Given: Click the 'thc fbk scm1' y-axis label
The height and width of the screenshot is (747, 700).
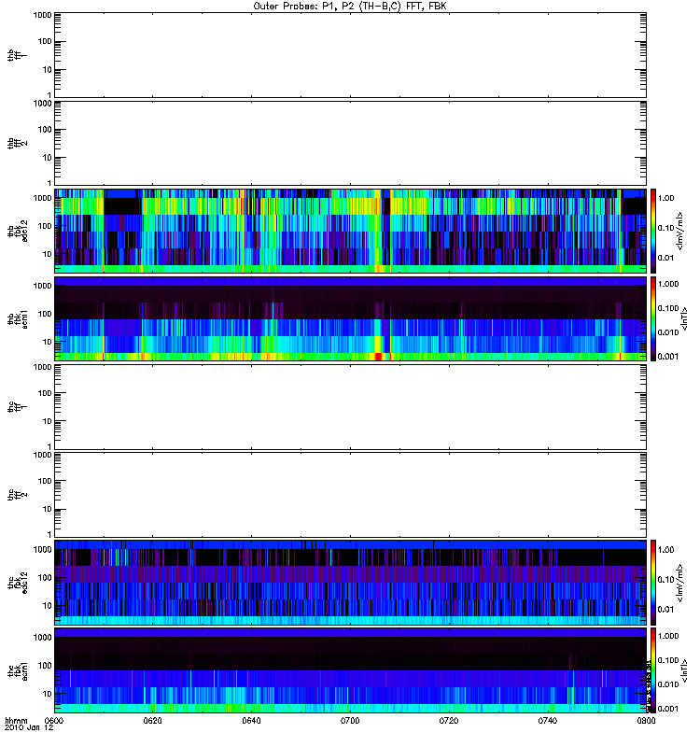Looking at the screenshot, I should point(18,670).
